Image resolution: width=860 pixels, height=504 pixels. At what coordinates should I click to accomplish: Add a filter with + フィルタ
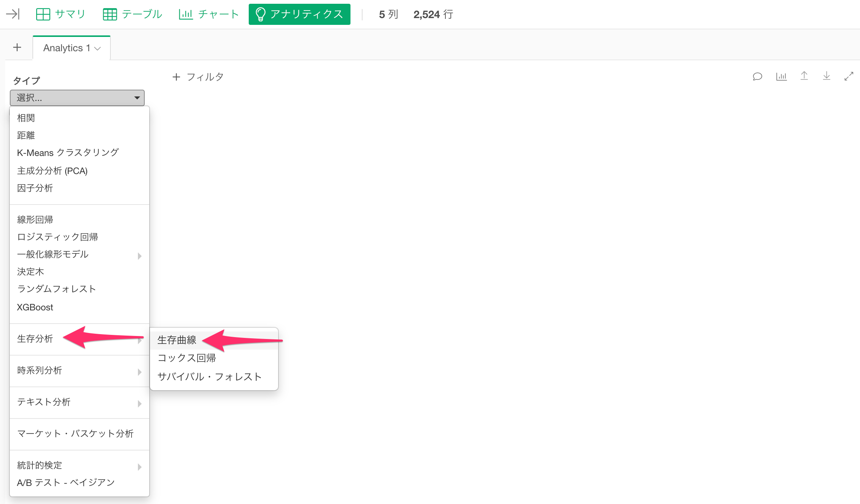coord(198,77)
